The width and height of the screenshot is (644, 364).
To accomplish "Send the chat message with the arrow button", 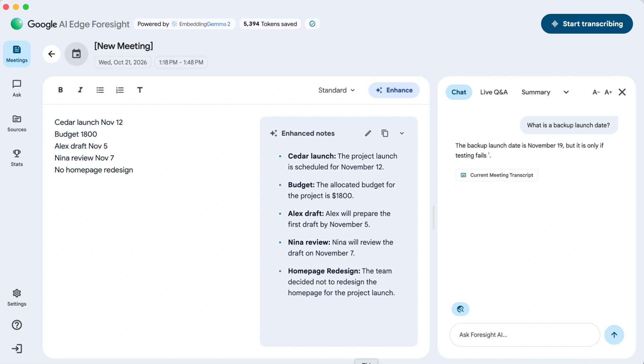I will pyautogui.click(x=614, y=335).
